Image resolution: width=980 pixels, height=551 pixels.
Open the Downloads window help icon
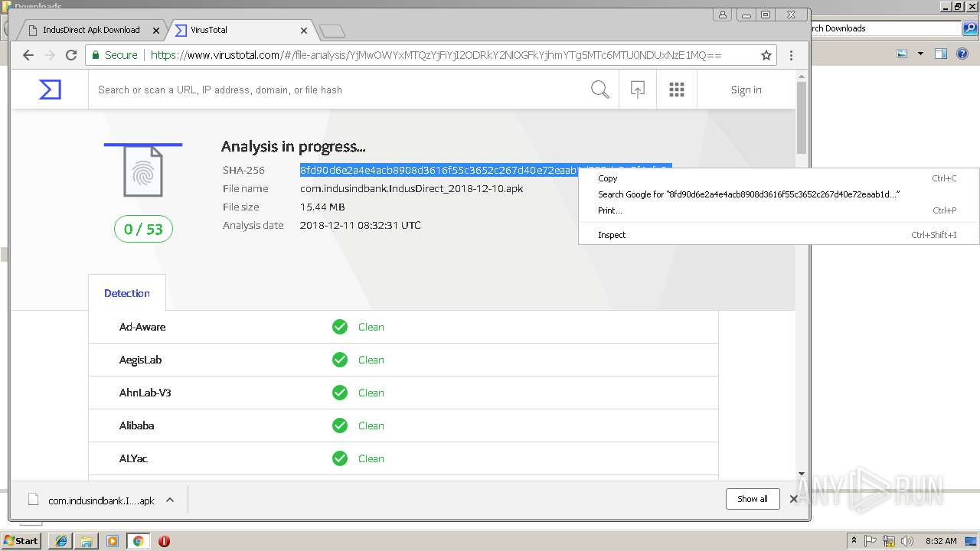tap(963, 54)
